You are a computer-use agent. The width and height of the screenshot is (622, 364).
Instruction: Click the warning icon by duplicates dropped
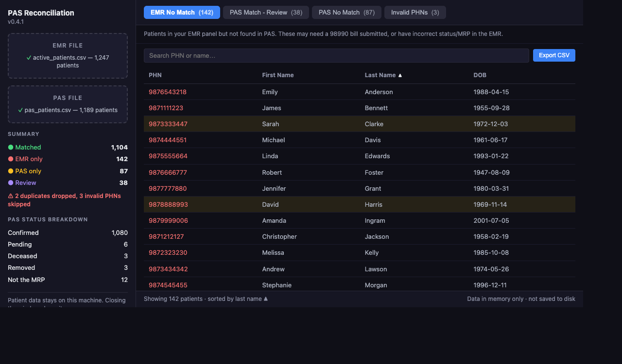pyautogui.click(x=10, y=196)
